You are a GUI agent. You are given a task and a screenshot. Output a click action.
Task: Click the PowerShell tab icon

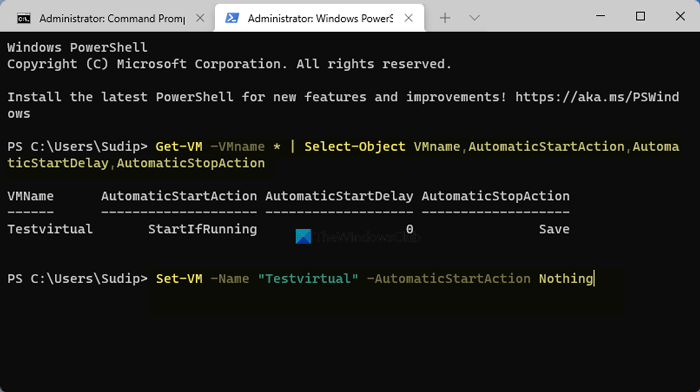[232, 18]
